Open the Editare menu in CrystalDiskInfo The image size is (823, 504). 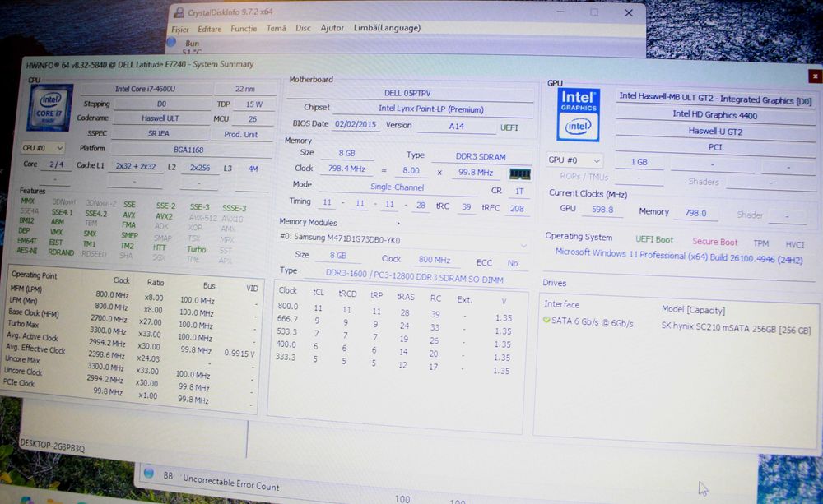[209, 29]
